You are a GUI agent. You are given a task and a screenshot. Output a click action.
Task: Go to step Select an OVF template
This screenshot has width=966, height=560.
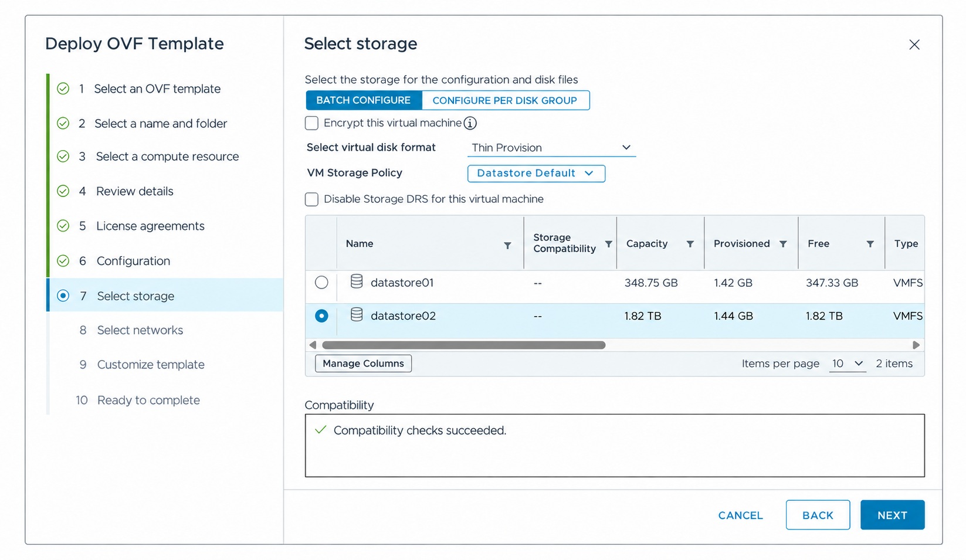[x=157, y=89]
